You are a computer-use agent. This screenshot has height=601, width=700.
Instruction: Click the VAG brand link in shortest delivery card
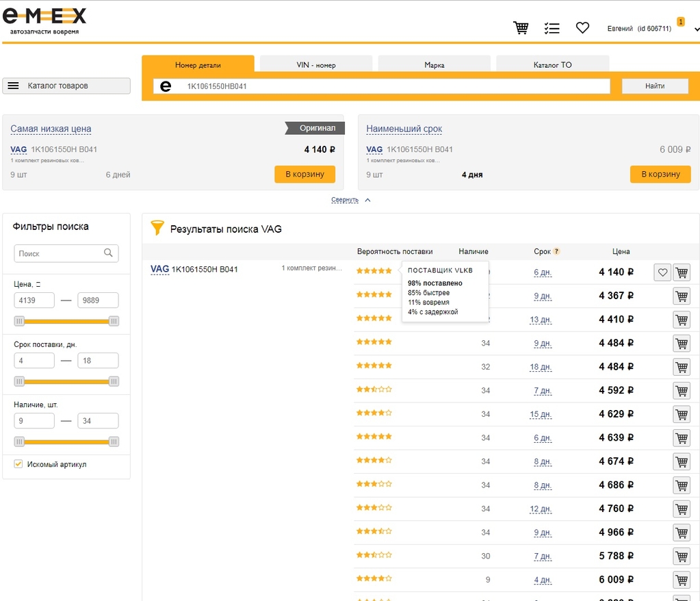point(374,149)
